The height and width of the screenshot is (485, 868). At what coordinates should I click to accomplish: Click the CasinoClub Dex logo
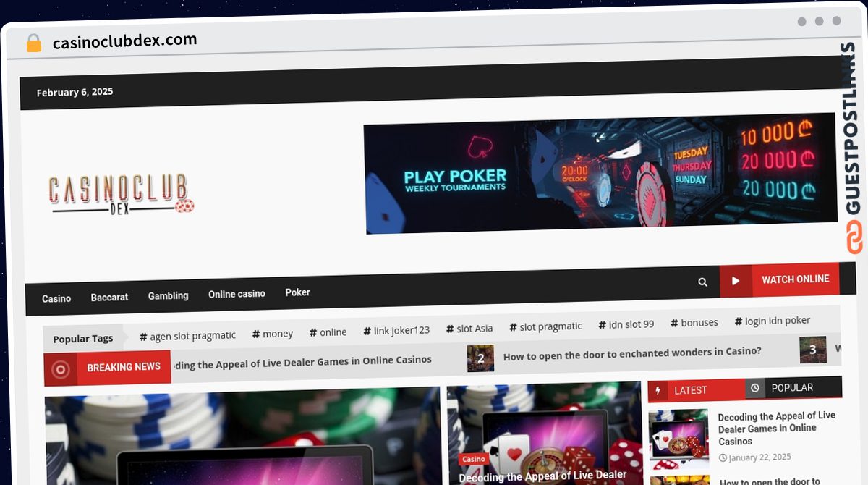click(122, 195)
